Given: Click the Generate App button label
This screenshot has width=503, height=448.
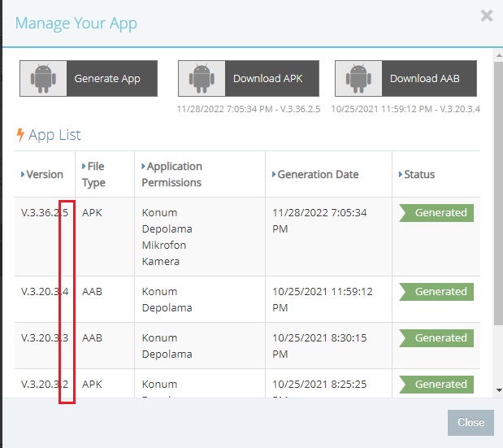Looking at the screenshot, I should click(x=107, y=79).
